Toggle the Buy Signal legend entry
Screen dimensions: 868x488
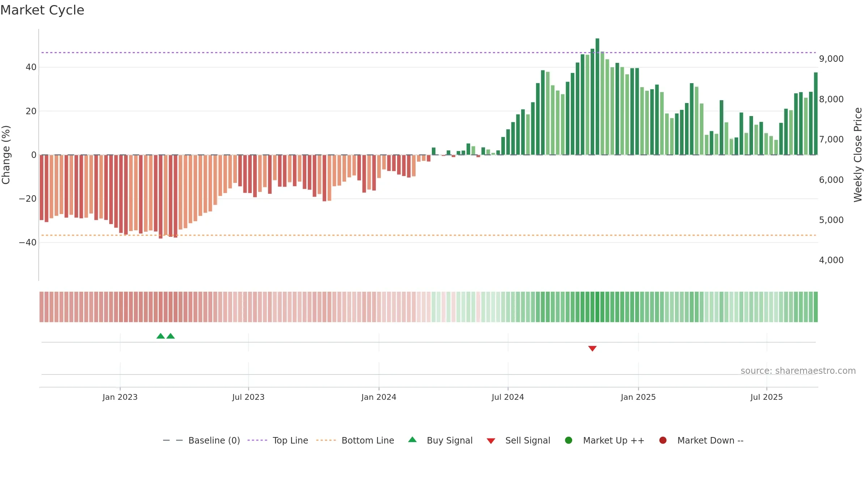440,440
